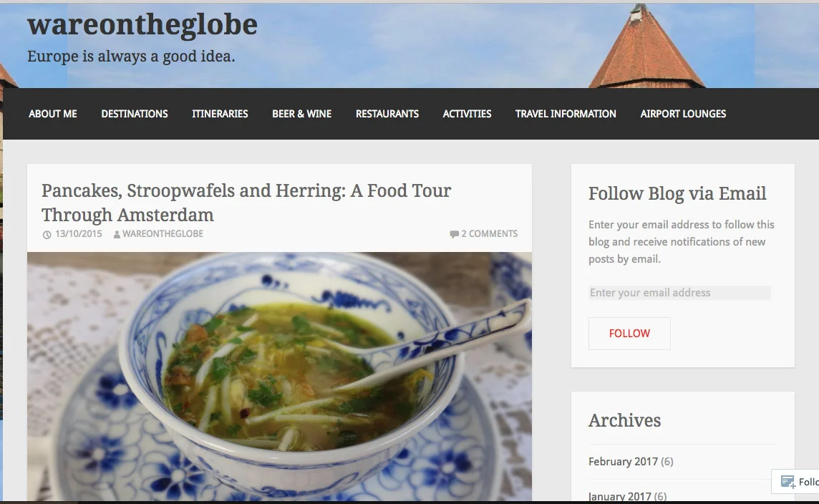Click the red FOLLOW button
This screenshot has width=819, height=504.
tap(629, 333)
